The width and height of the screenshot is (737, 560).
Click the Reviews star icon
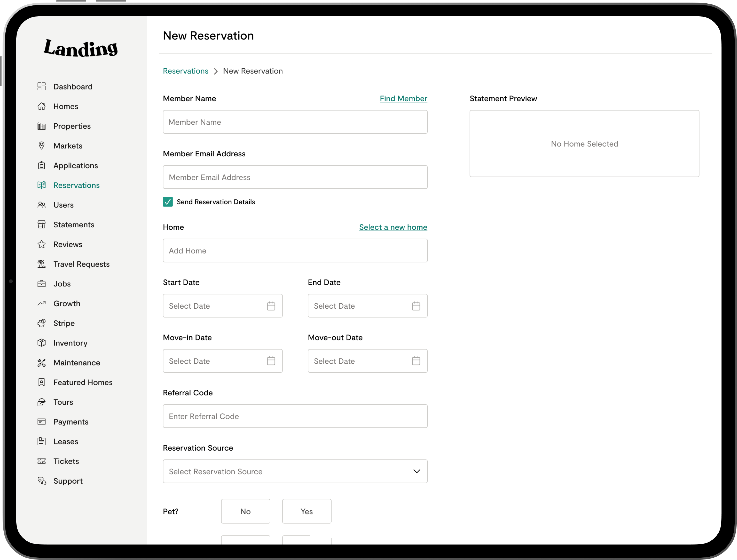click(41, 244)
